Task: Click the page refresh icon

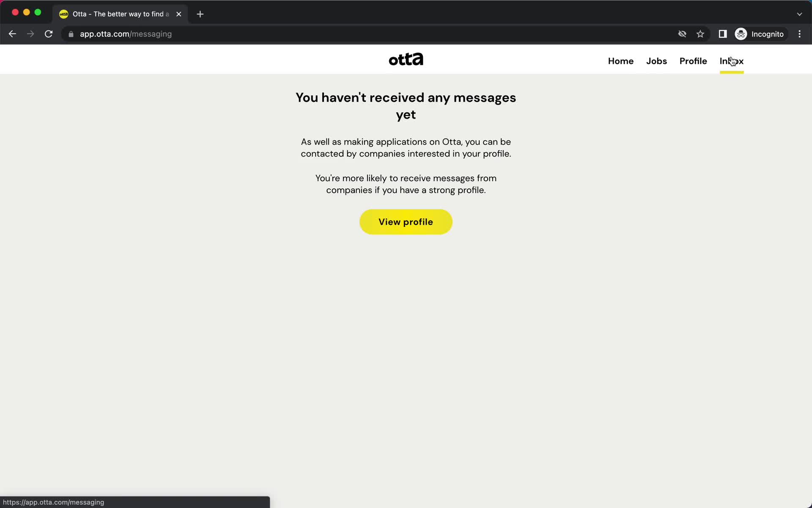Action: [49, 34]
